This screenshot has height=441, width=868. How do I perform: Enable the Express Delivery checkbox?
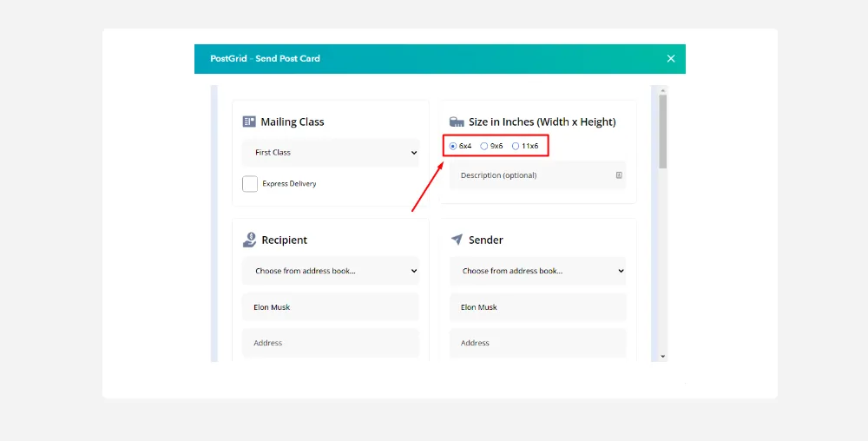[250, 184]
